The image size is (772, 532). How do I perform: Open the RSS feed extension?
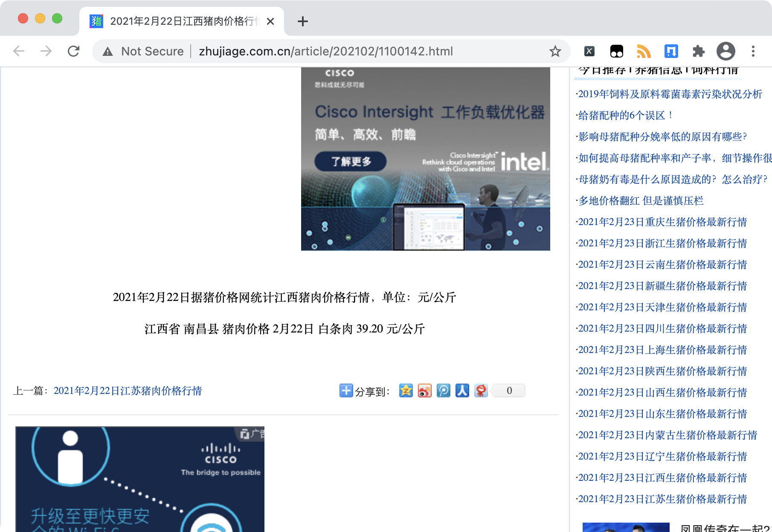644,52
